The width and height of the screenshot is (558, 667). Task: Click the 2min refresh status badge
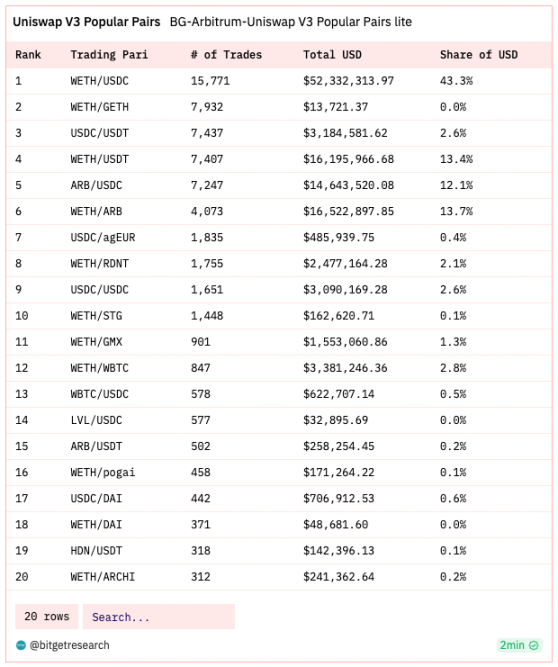(x=519, y=645)
